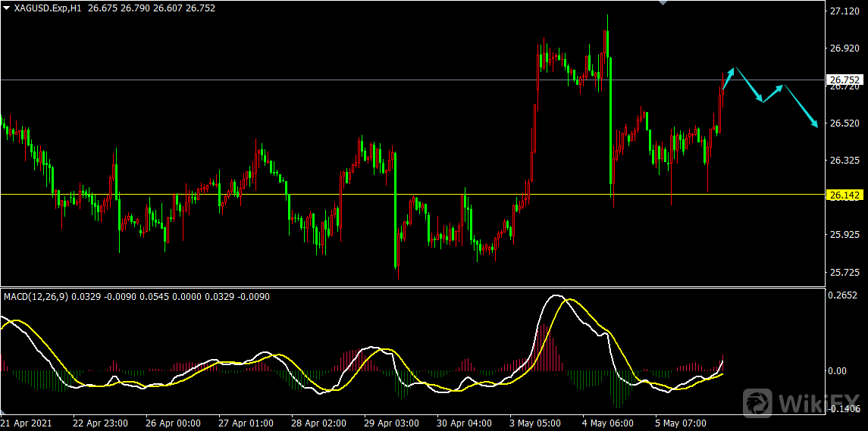Click the 29 Apr 03:00 time label
The height and width of the screenshot is (431, 868).
[x=390, y=423]
